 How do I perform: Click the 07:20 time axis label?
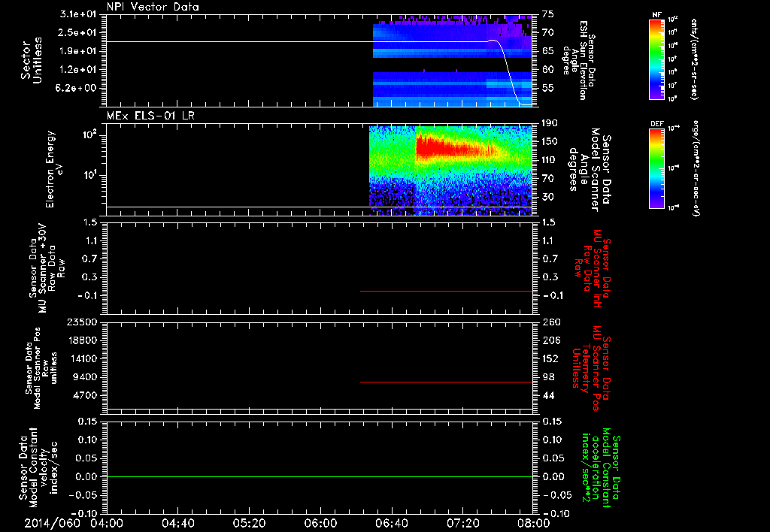point(462,523)
